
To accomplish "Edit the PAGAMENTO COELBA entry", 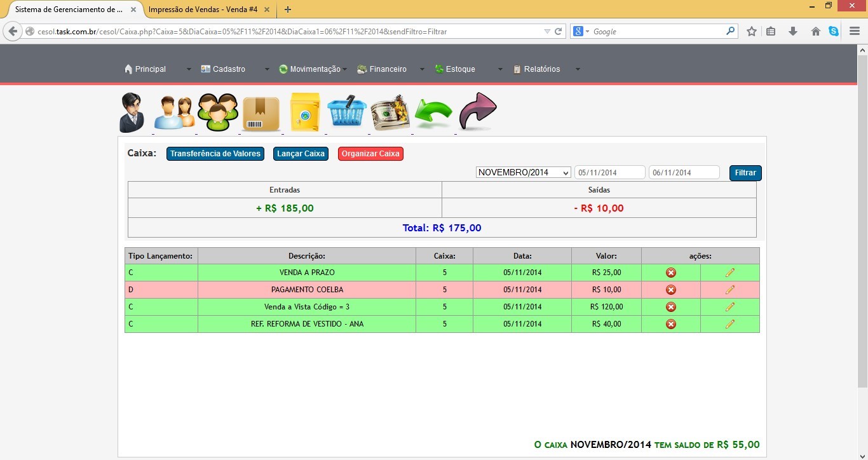I will click(x=729, y=290).
